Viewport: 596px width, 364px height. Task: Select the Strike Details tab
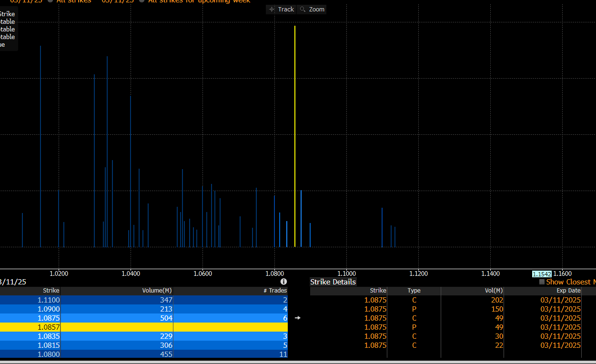tap(333, 282)
